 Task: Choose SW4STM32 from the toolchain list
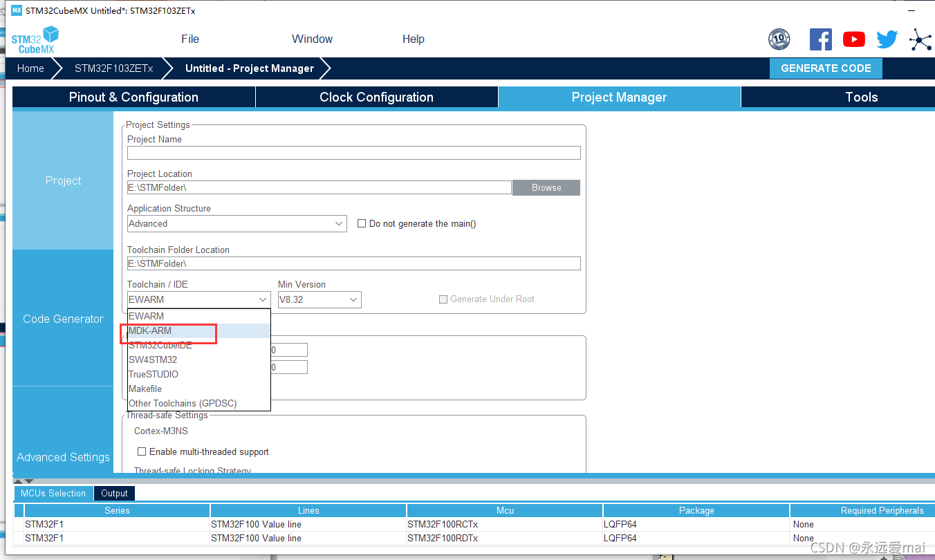coord(199,360)
